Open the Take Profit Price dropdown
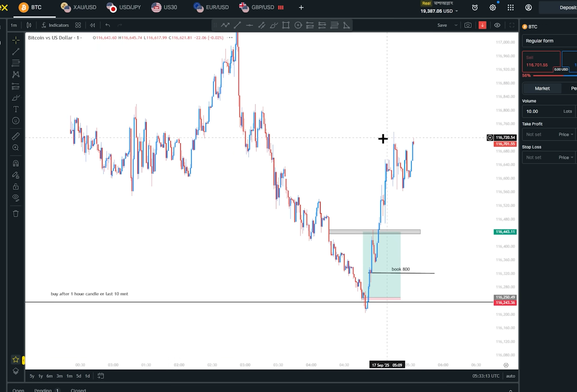The width and height of the screenshot is (577, 392). [x=566, y=134]
